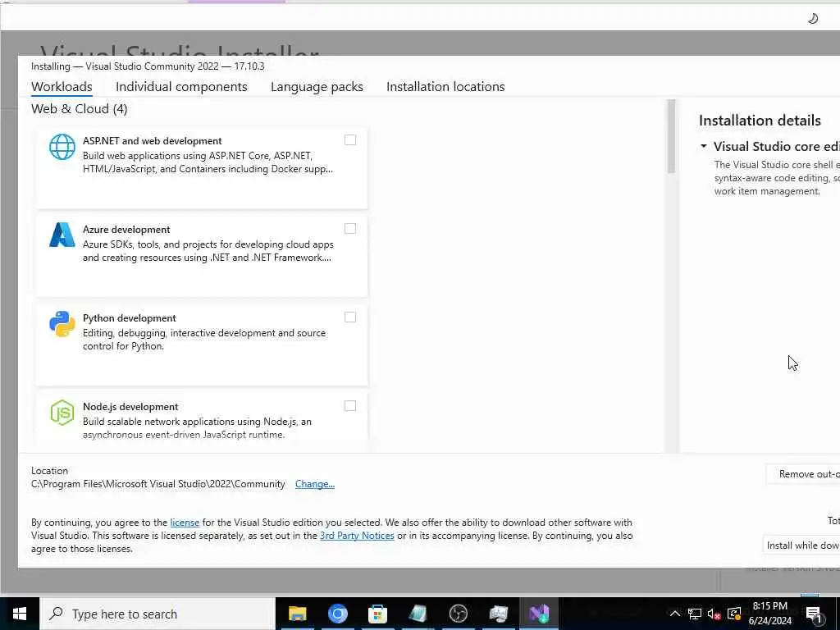Collapse the Visual Studio core editor section
Screen dimensions: 840x630
(x=703, y=146)
